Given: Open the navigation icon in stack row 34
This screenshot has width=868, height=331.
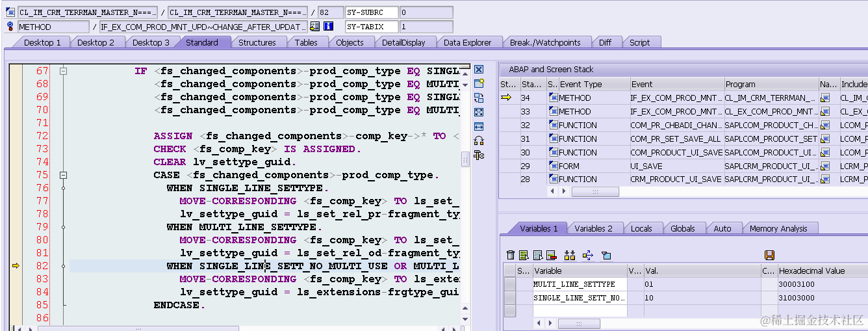Looking at the screenshot, I should coord(825,98).
